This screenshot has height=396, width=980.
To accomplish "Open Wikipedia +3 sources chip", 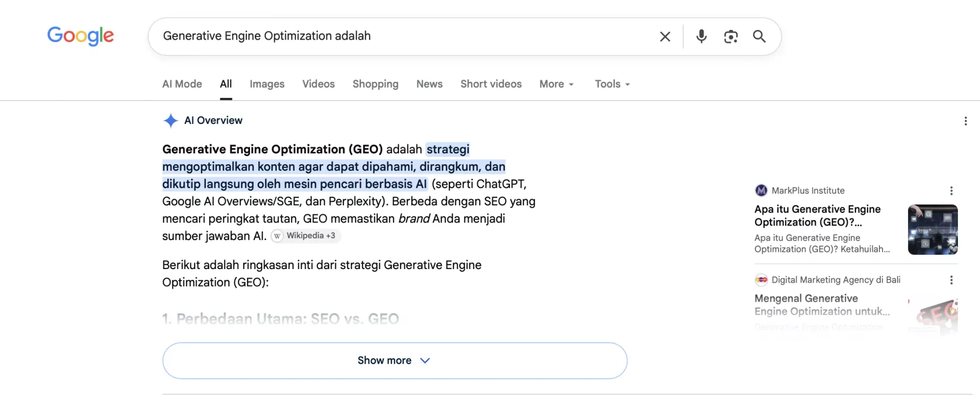I will (306, 236).
